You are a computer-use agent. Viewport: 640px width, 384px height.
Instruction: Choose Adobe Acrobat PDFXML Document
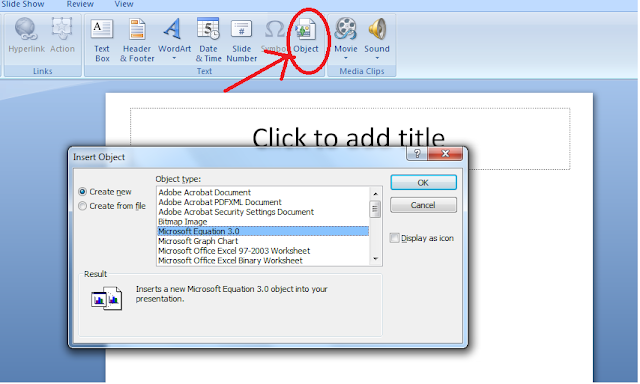pyautogui.click(x=263, y=202)
